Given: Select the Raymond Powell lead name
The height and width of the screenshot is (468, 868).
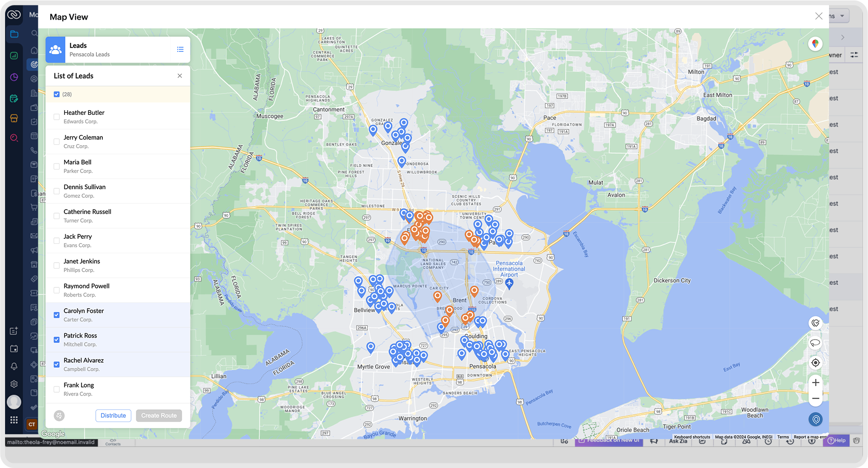Looking at the screenshot, I should [x=87, y=286].
